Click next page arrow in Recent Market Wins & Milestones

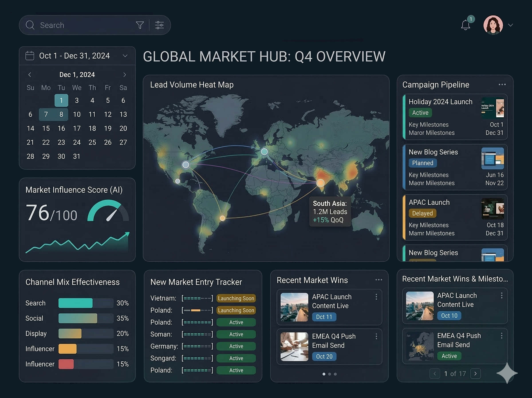coord(476,373)
